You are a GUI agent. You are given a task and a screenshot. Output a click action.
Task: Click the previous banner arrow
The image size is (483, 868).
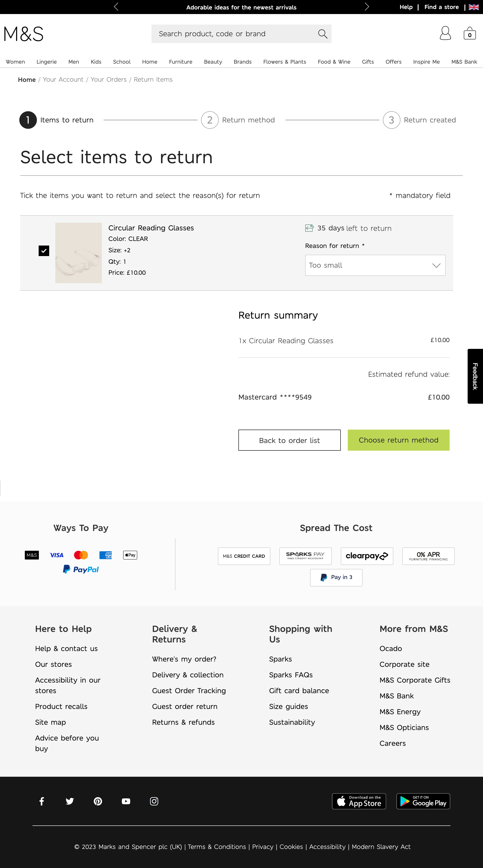pyautogui.click(x=116, y=7)
